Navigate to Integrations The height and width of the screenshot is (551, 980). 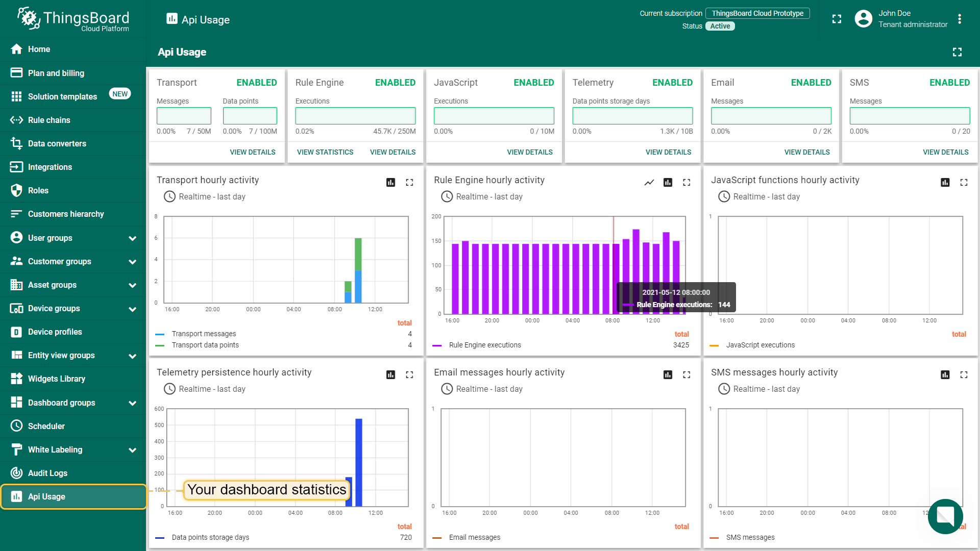73,167
